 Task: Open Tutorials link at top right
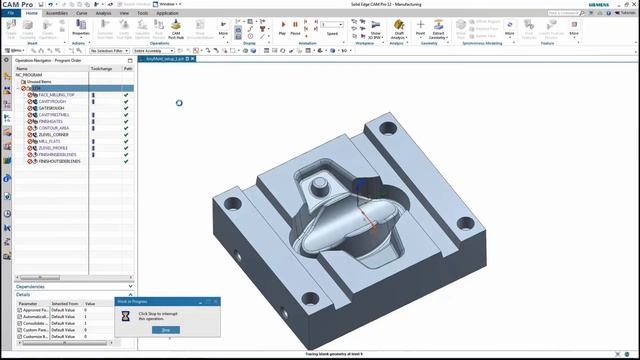click(x=625, y=13)
